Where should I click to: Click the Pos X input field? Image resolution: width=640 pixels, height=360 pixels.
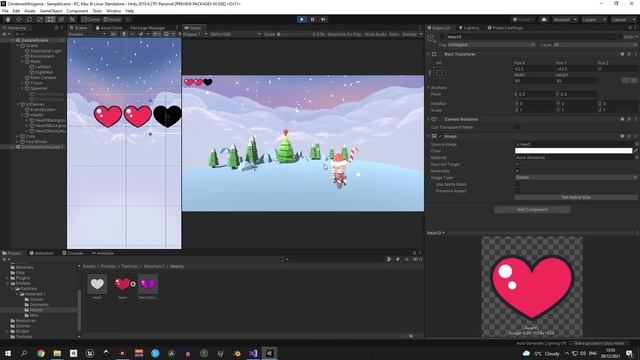coord(534,69)
